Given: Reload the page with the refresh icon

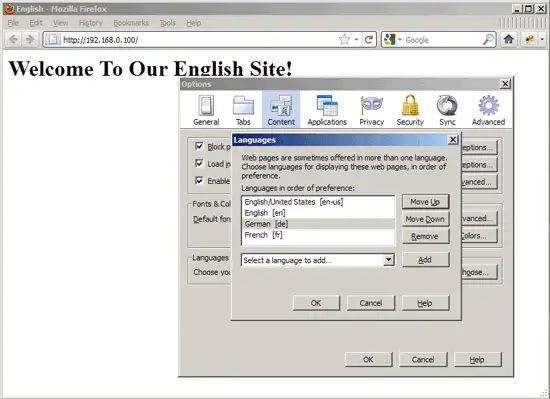Looking at the screenshot, I should [369, 40].
